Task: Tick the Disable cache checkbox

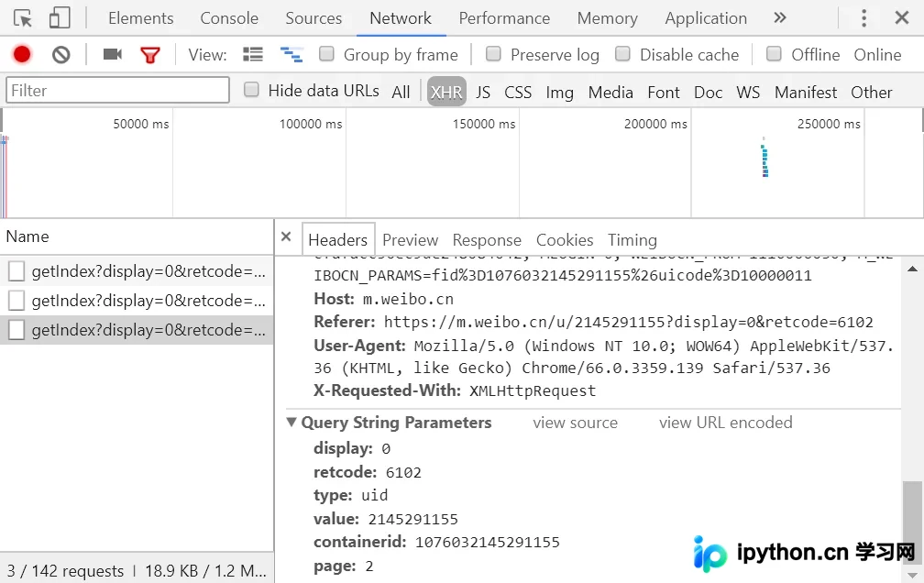Action: [622, 54]
